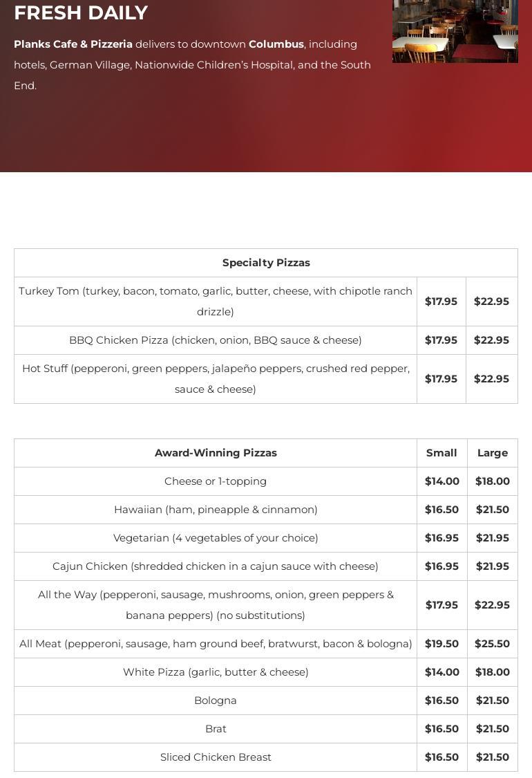The image size is (532, 778).
Task: Click the BBQ Chicken Pizza row
Action: point(216,340)
